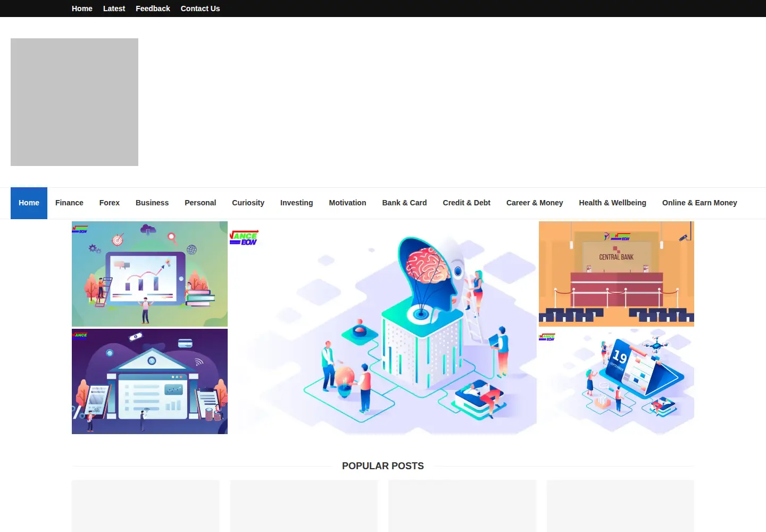This screenshot has height=532, width=766.
Task: Open the analytics chart tablet illustration post
Action: click(149, 274)
